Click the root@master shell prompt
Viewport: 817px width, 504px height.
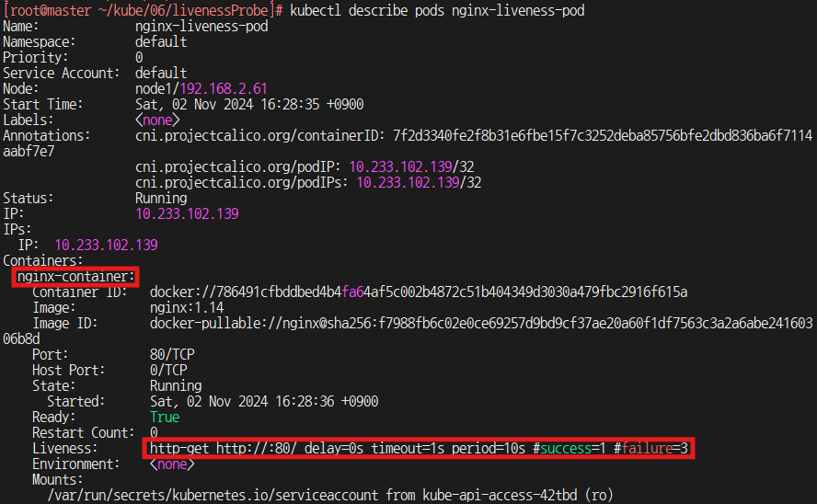pos(143,10)
